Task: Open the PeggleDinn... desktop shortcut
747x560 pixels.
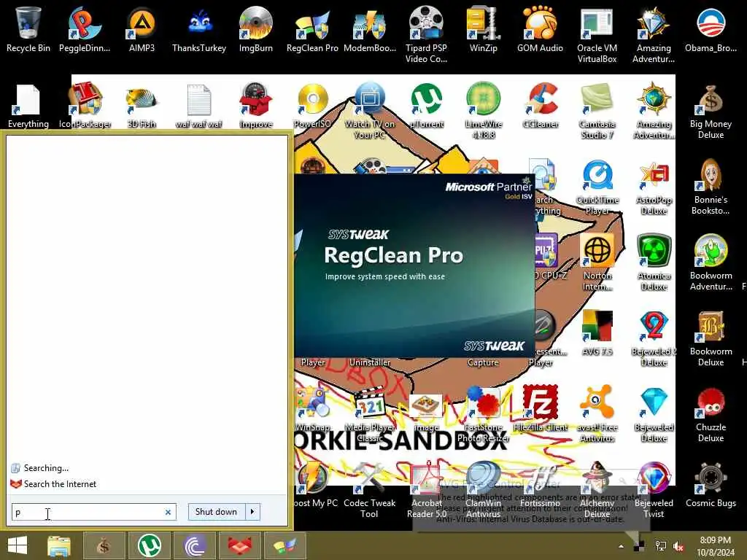Action: [85, 29]
